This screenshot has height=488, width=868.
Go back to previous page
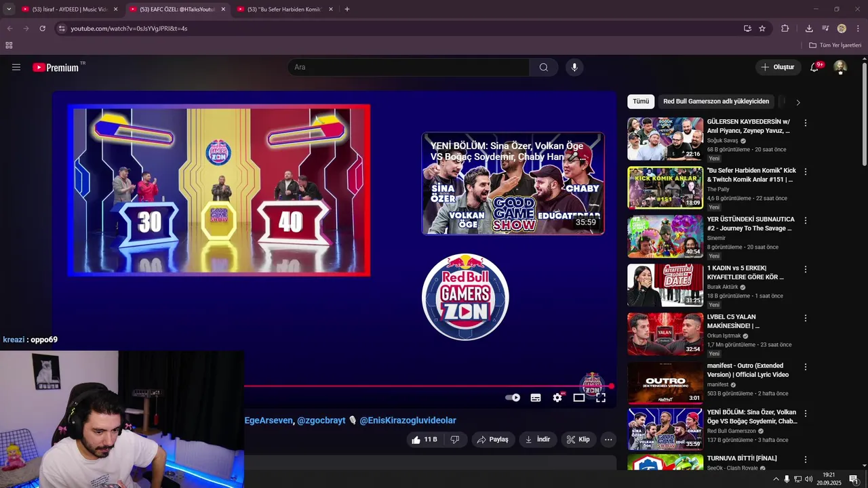(9, 28)
